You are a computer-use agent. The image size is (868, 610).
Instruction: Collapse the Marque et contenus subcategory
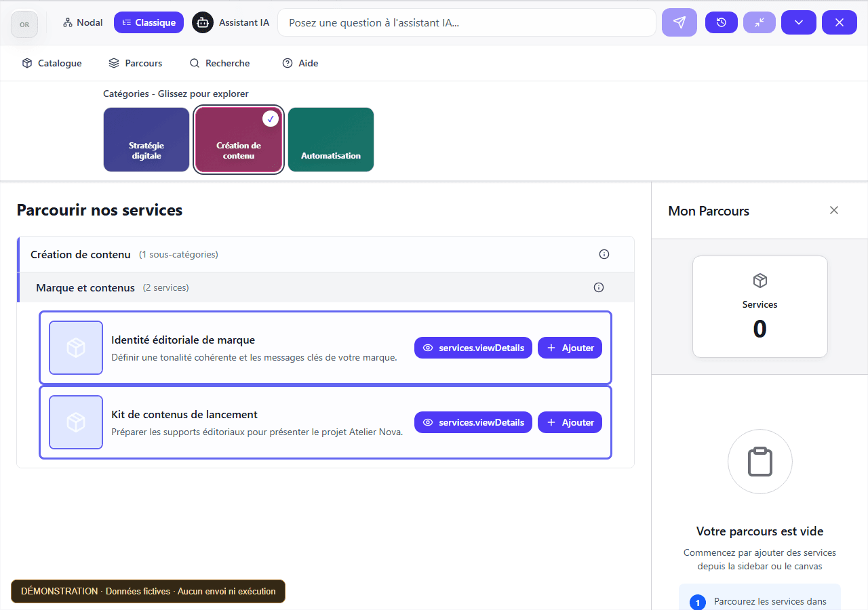point(325,287)
